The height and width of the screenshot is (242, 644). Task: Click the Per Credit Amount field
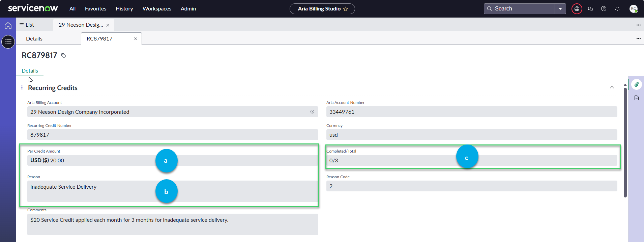[x=173, y=160]
